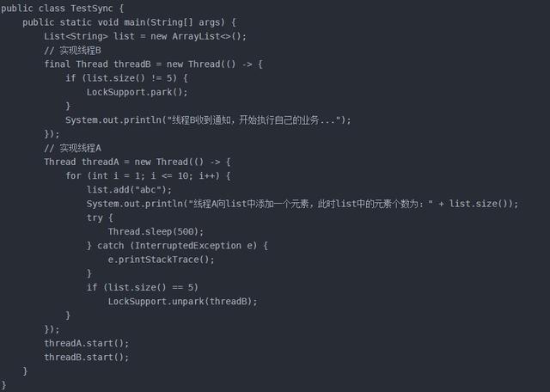Click the LockSupport.park() call
Image resolution: width=550 pixels, height=392 pixels.
137,92
